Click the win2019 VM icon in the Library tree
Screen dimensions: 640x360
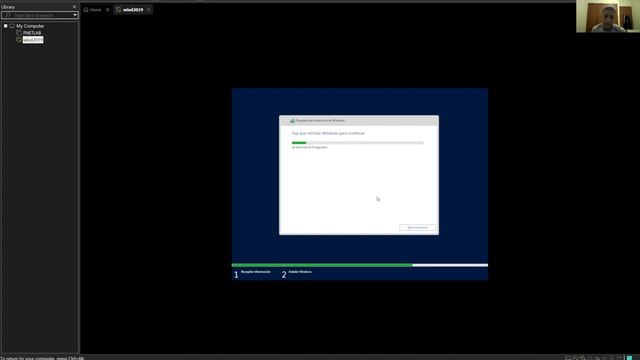19,40
